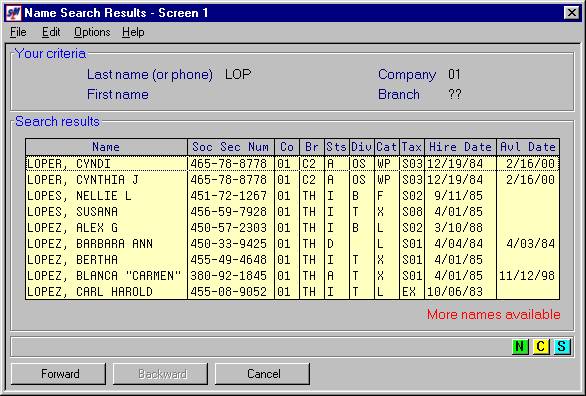Select the LOPEZ, BARBARA ANN row
Viewport: 586px width, 396px height.
293,244
